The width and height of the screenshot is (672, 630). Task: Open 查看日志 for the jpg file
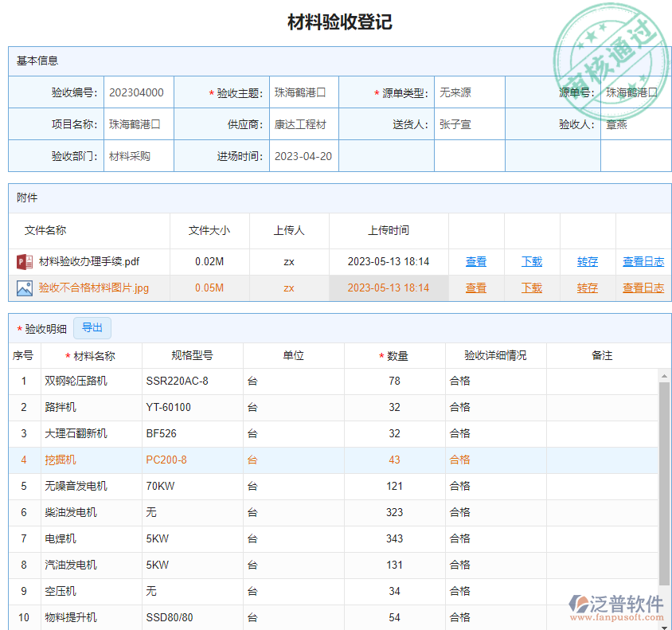pos(643,288)
